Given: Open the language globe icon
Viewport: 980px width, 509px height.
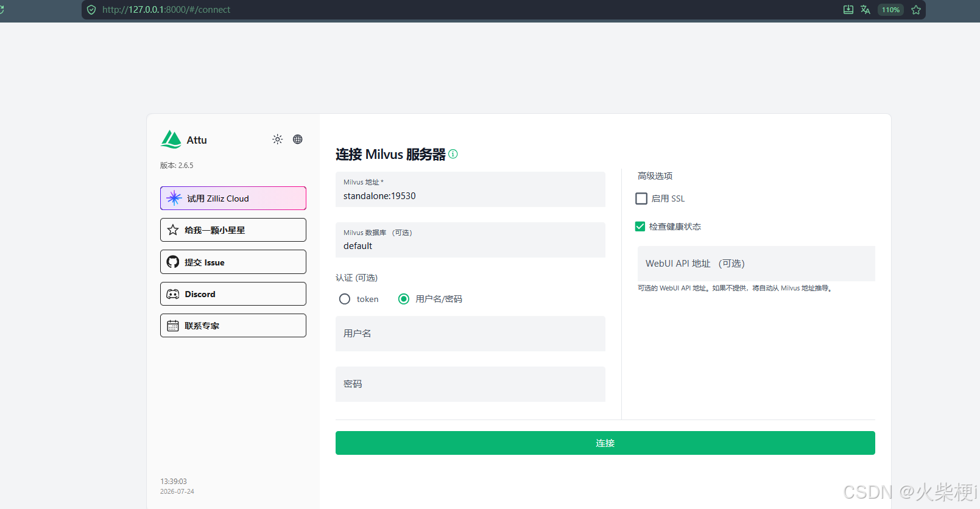Looking at the screenshot, I should click(298, 139).
